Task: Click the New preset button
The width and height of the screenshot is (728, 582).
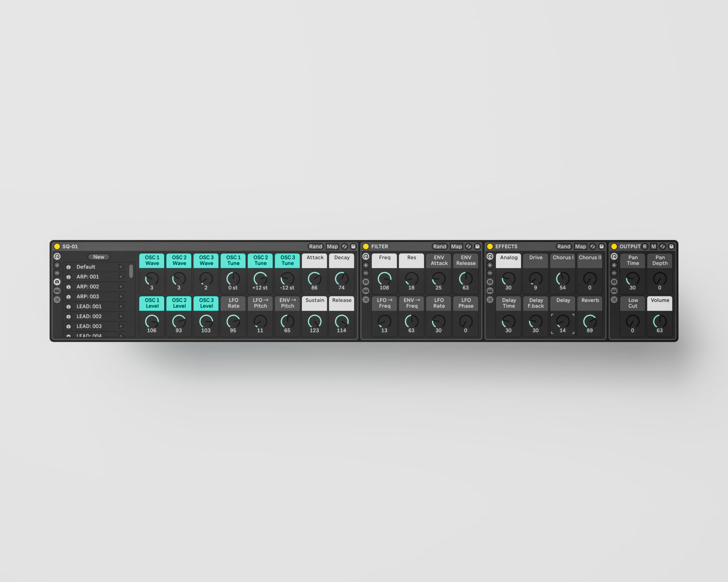Action: click(98, 257)
